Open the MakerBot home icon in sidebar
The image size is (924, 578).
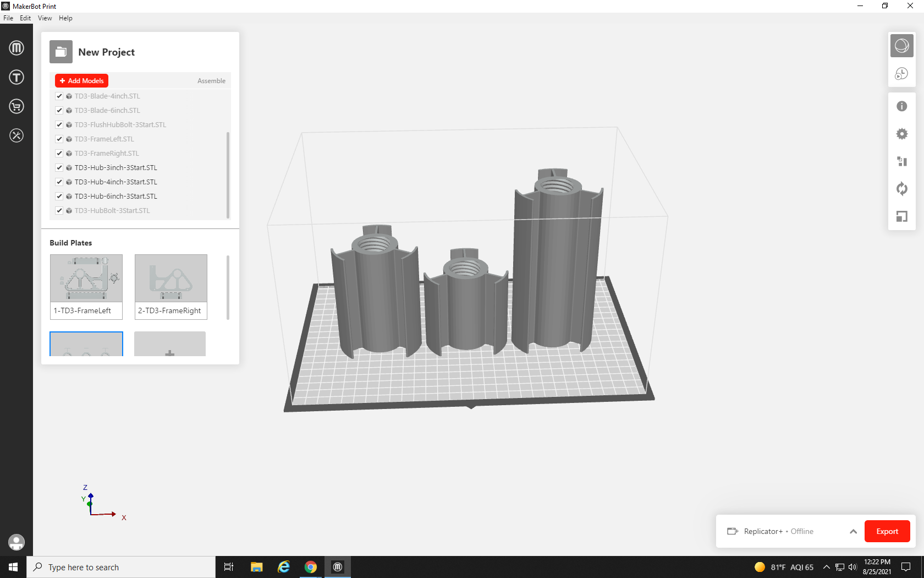tap(16, 48)
